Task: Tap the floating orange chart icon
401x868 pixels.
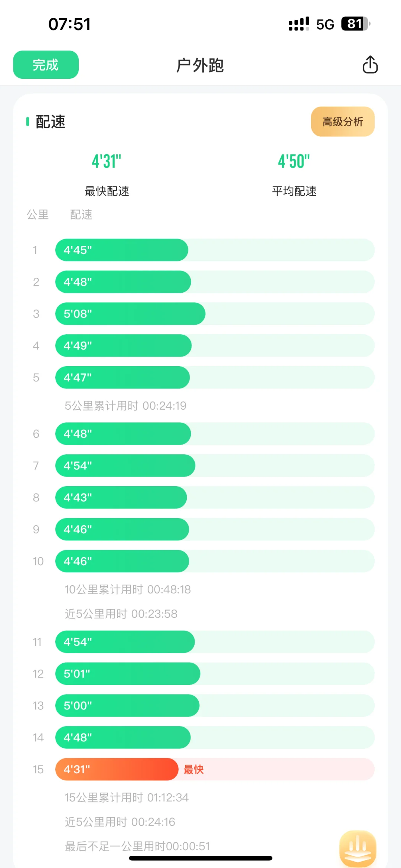Action: 358,848
